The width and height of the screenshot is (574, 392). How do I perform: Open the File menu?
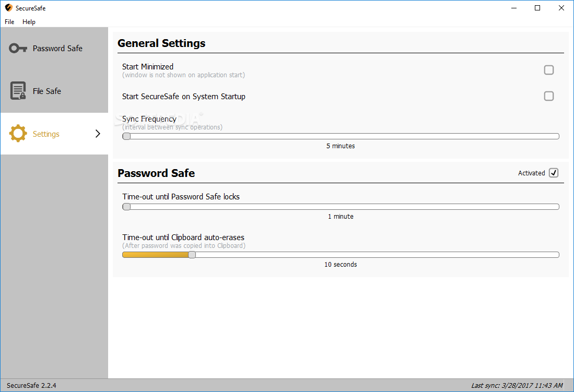[x=9, y=21]
